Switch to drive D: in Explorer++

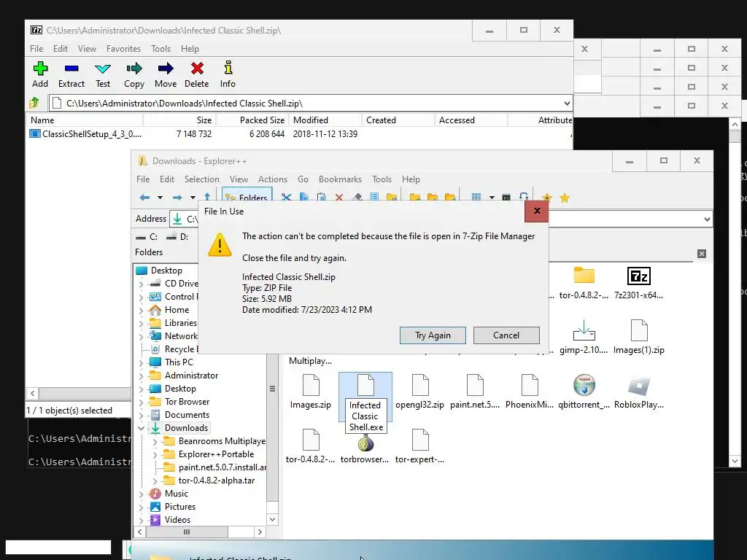coord(177,237)
